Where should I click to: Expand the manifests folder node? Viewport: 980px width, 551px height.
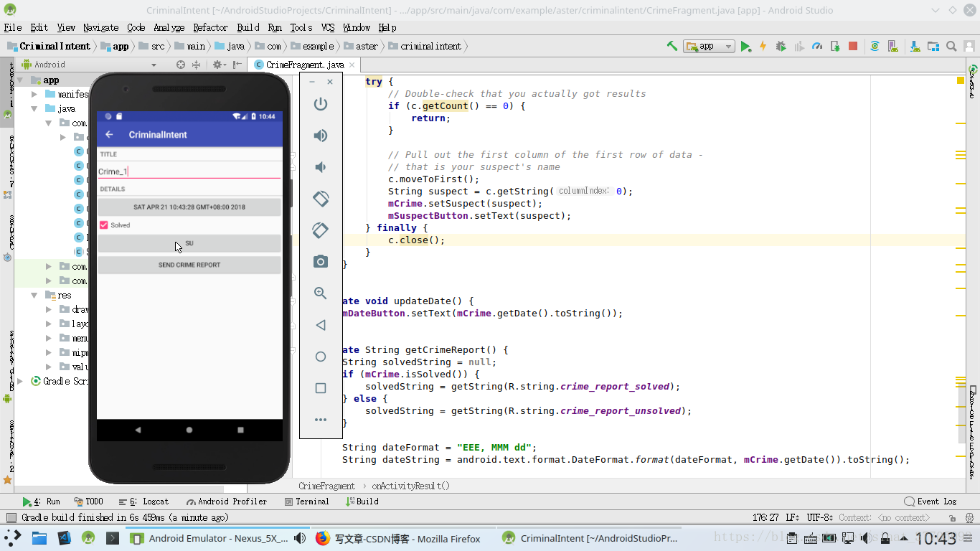click(x=34, y=94)
